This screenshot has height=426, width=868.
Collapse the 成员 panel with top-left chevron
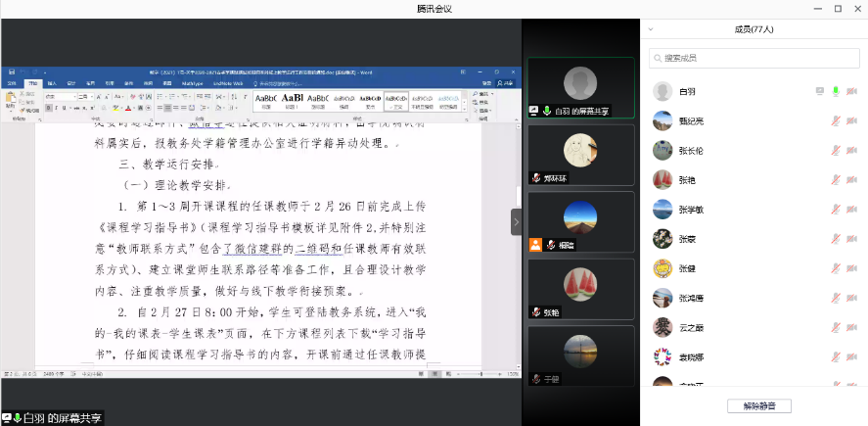tap(652, 29)
